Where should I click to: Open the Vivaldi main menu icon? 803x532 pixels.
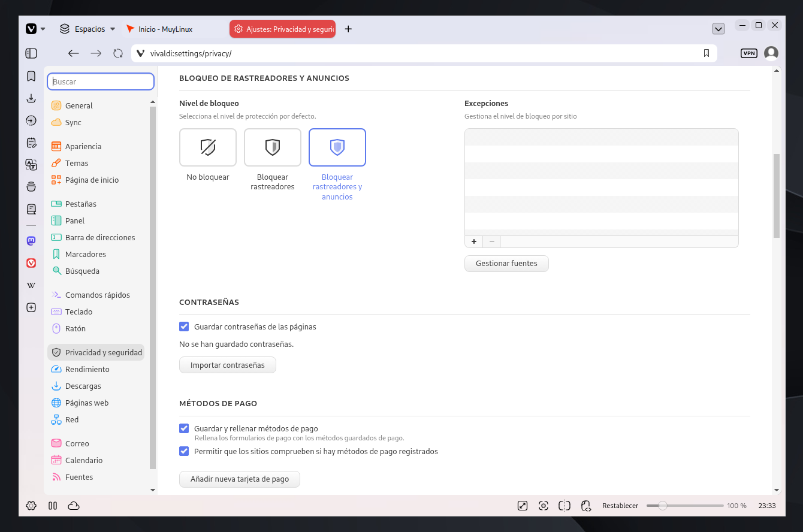31,29
